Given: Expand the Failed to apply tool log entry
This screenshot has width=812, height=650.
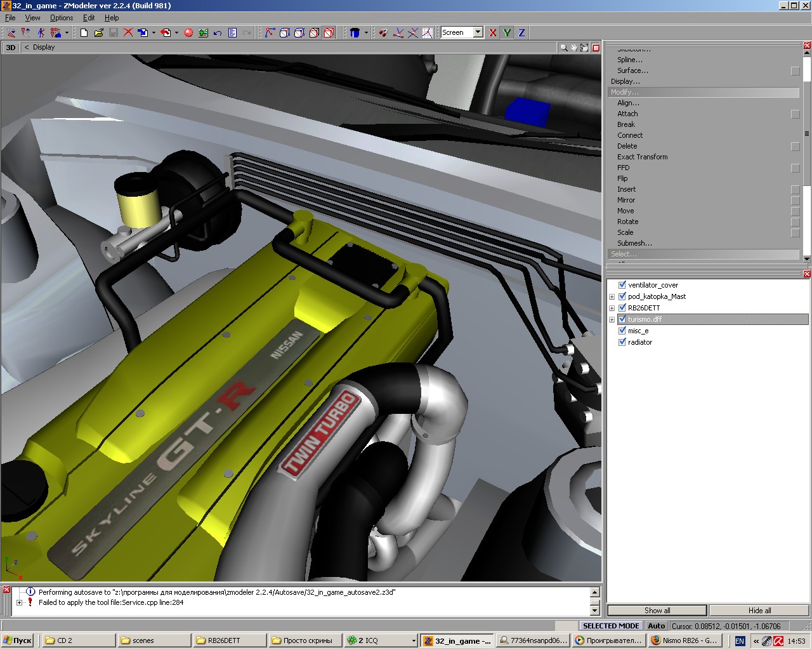Looking at the screenshot, I should 19,602.
